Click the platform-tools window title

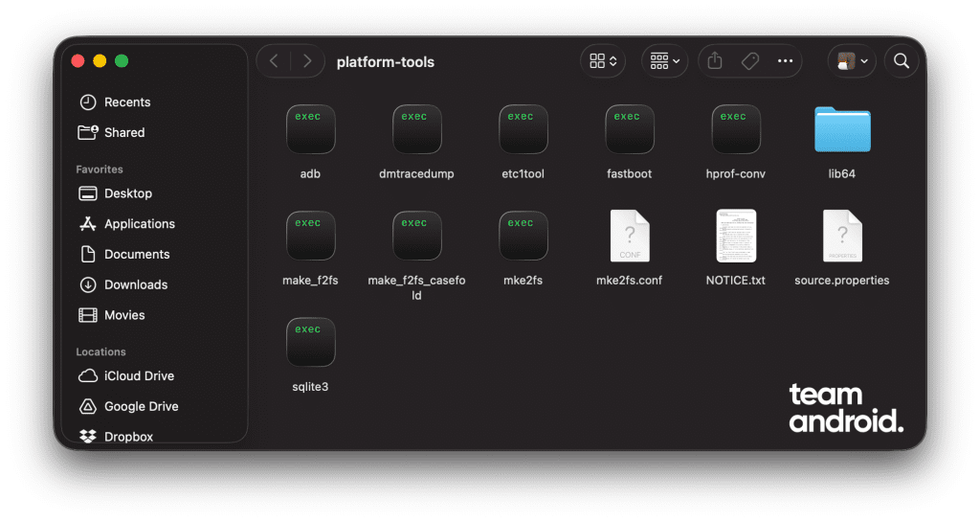(386, 62)
